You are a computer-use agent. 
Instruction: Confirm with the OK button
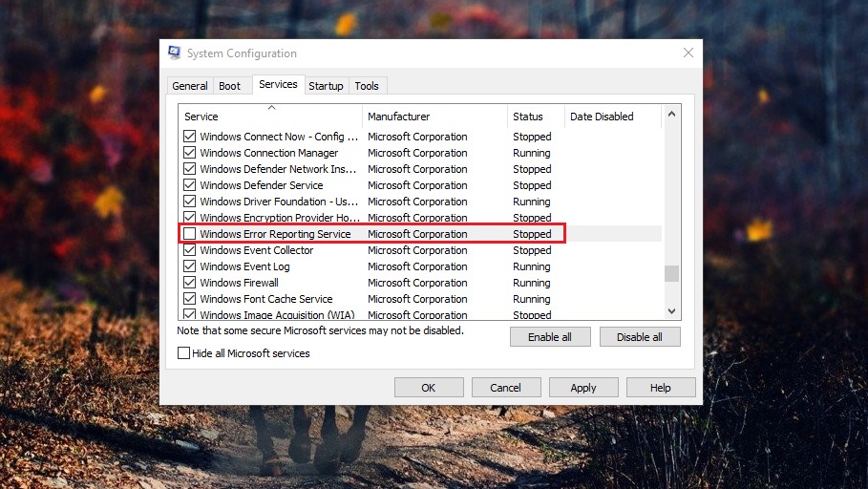pos(429,388)
